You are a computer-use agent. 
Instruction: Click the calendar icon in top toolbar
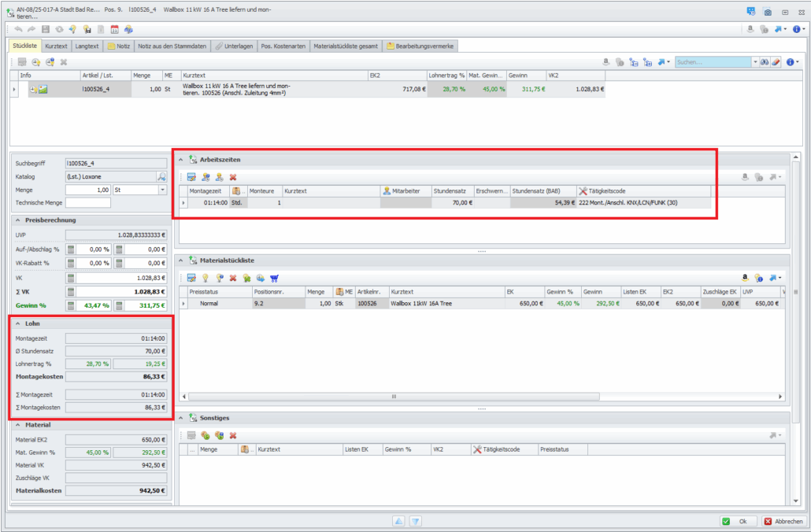(x=114, y=29)
